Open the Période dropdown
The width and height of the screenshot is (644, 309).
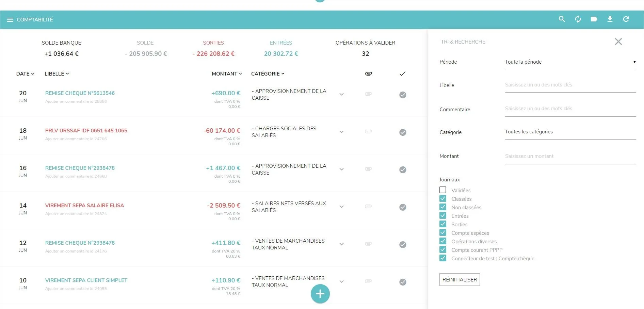tap(570, 62)
